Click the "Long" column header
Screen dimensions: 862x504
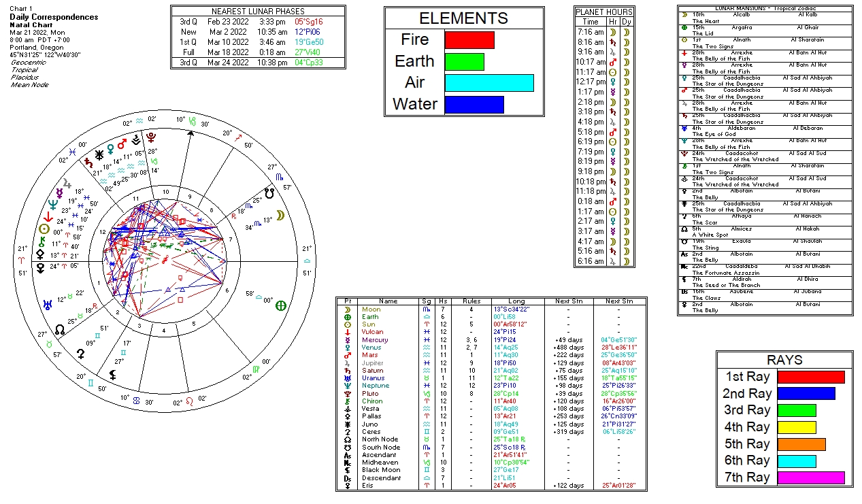pyautogui.click(x=516, y=301)
